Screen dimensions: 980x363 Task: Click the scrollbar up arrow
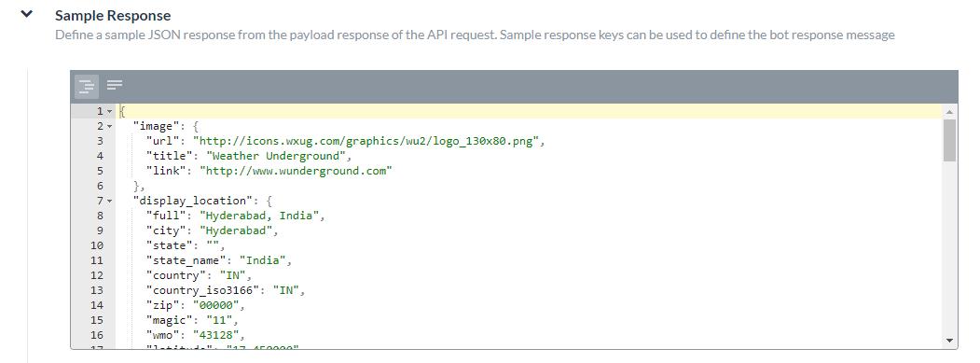pyautogui.click(x=950, y=112)
